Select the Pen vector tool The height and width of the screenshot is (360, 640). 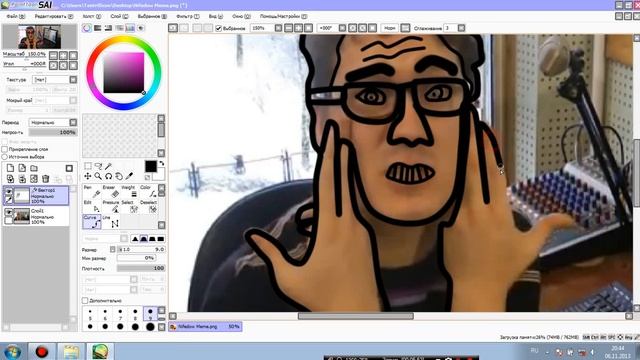click(92, 191)
